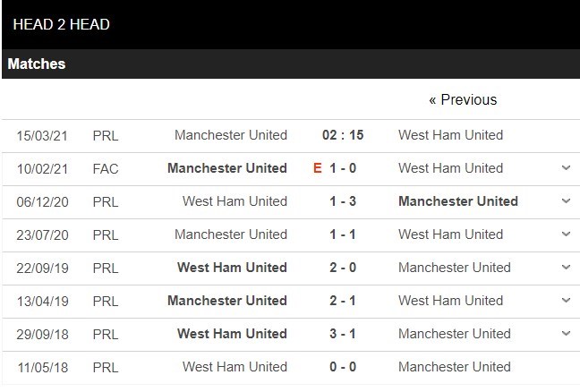
Task: Go to Previous matches link
Action: pyautogui.click(x=462, y=100)
